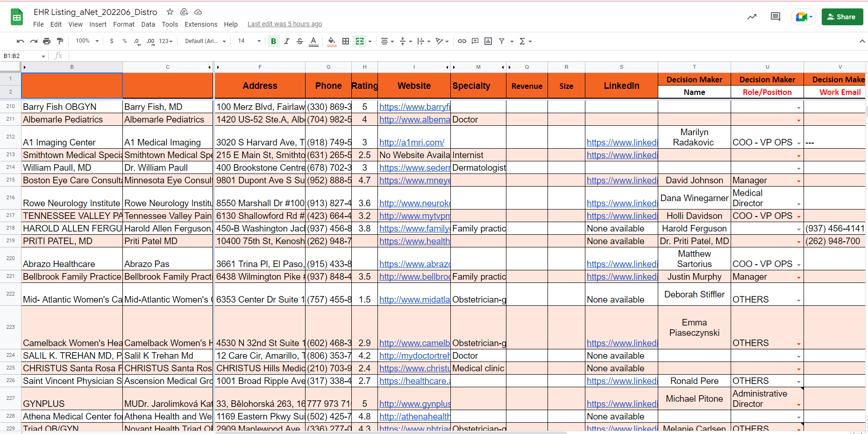Create a filter
Screen dimensions: 868x434
502,41
